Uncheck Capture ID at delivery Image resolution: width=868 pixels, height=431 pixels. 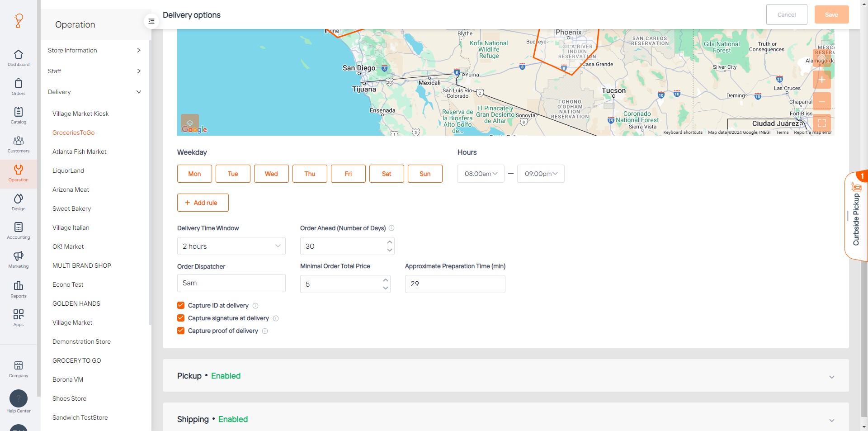coord(181,305)
